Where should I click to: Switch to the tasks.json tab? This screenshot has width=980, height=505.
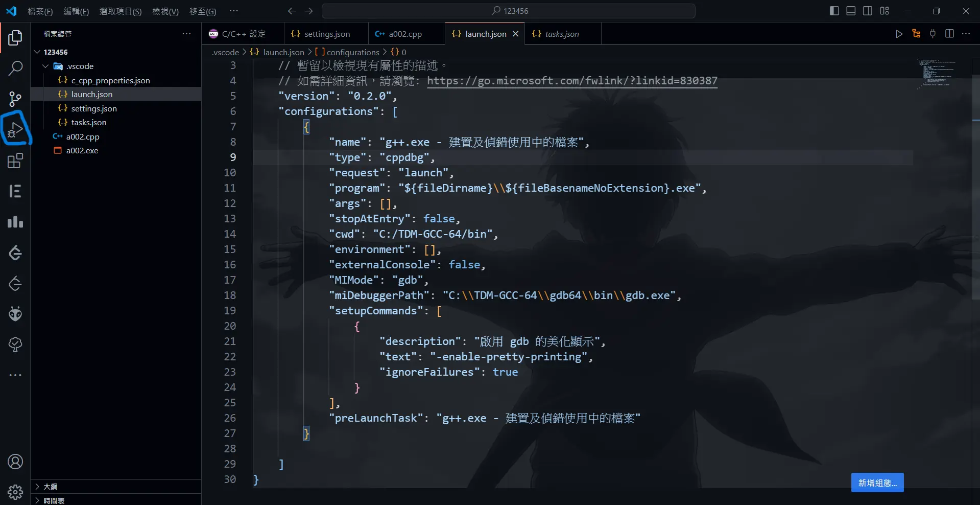[562, 34]
